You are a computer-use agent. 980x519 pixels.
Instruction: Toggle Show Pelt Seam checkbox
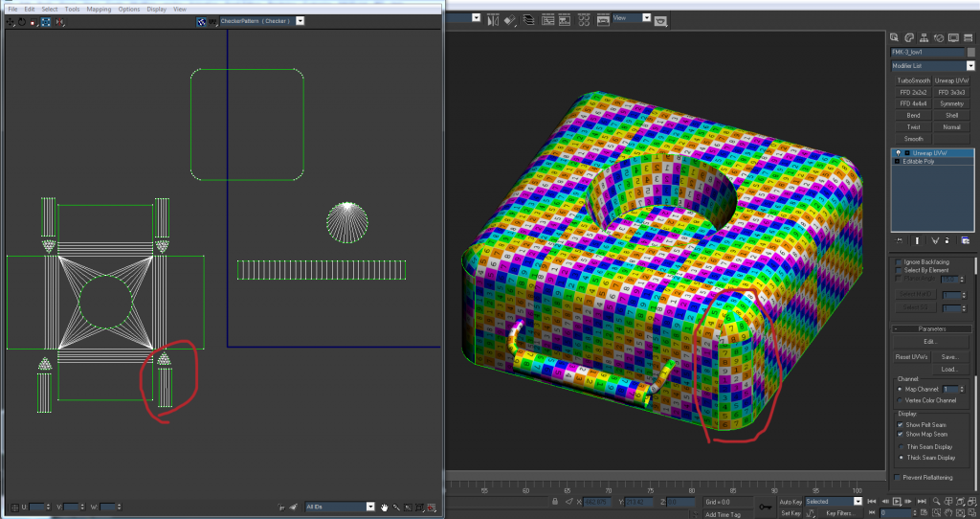coord(898,423)
